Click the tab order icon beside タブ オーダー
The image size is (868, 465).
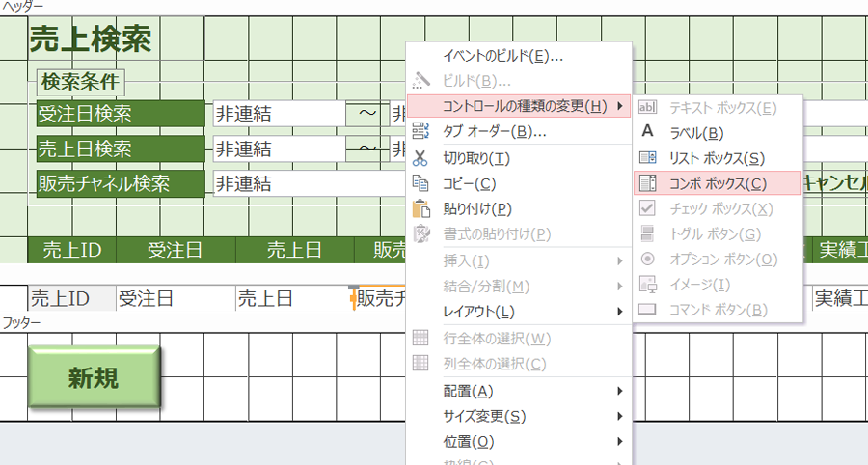420,131
